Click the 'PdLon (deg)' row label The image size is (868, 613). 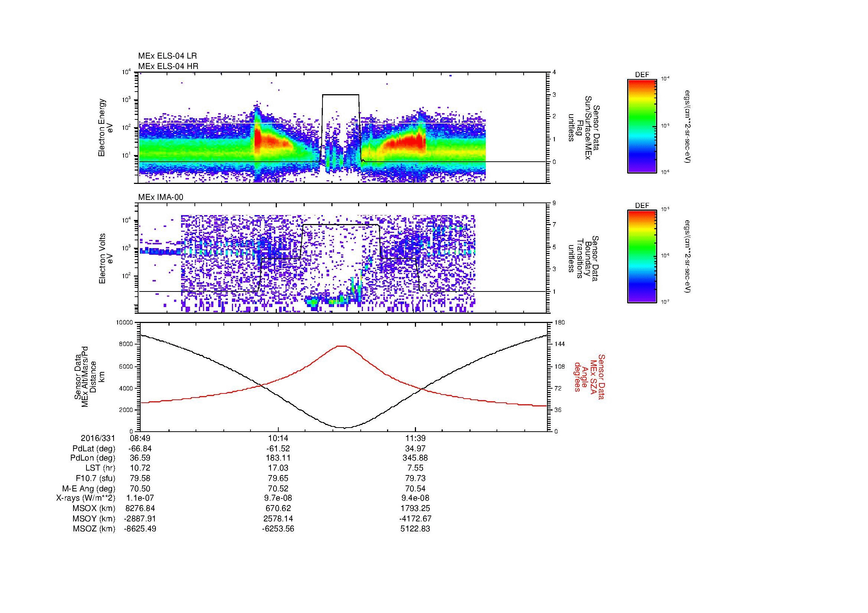94,458
